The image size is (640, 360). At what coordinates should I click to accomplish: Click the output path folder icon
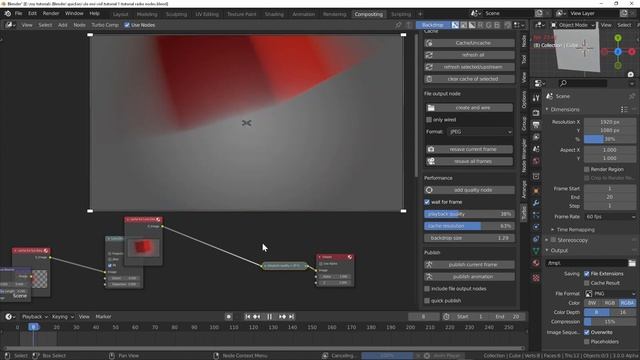[632, 263]
